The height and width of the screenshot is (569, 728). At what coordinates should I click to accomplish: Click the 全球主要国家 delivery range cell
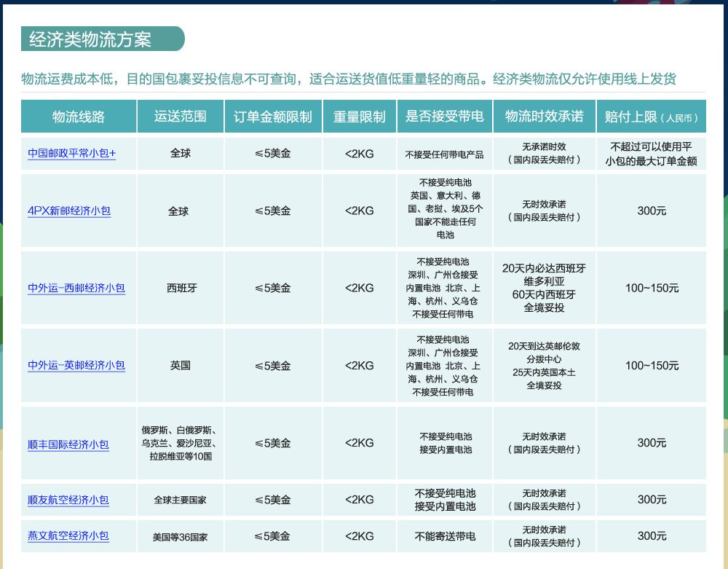180,500
